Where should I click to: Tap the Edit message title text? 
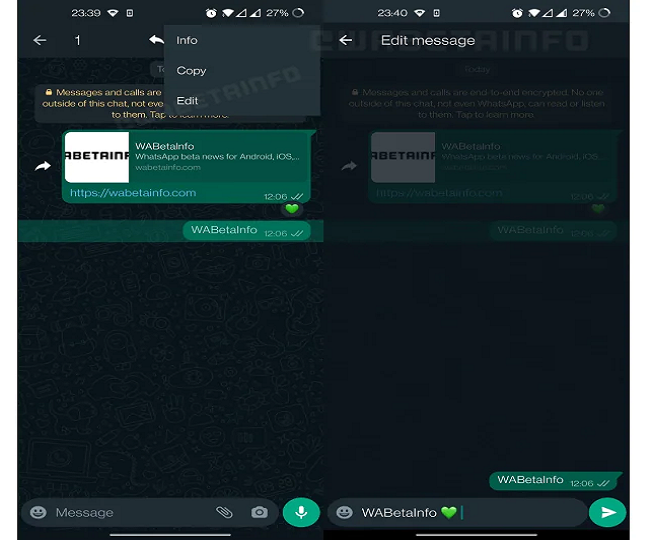pyautogui.click(x=428, y=40)
